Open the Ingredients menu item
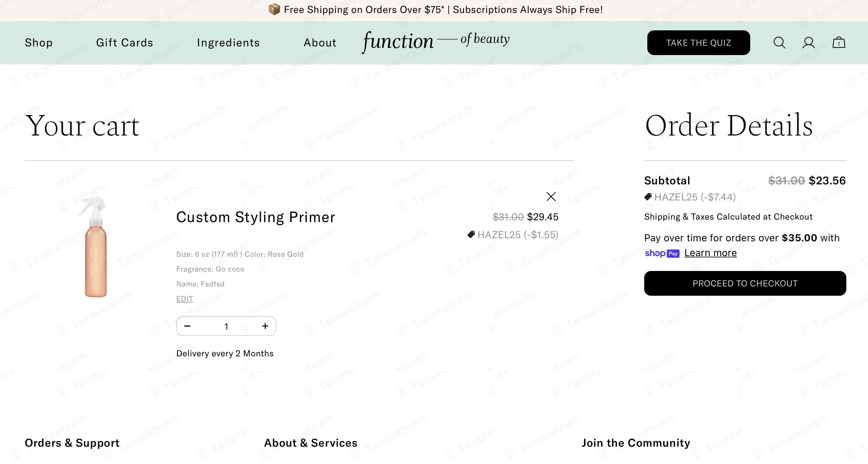 tap(228, 43)
